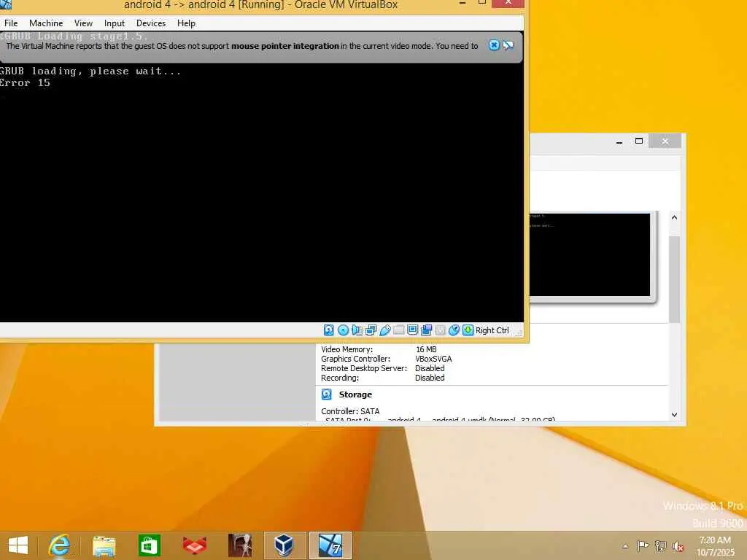
Task: Maximize the VirtualBox Manager window
Action: click(x=639, y=141)
